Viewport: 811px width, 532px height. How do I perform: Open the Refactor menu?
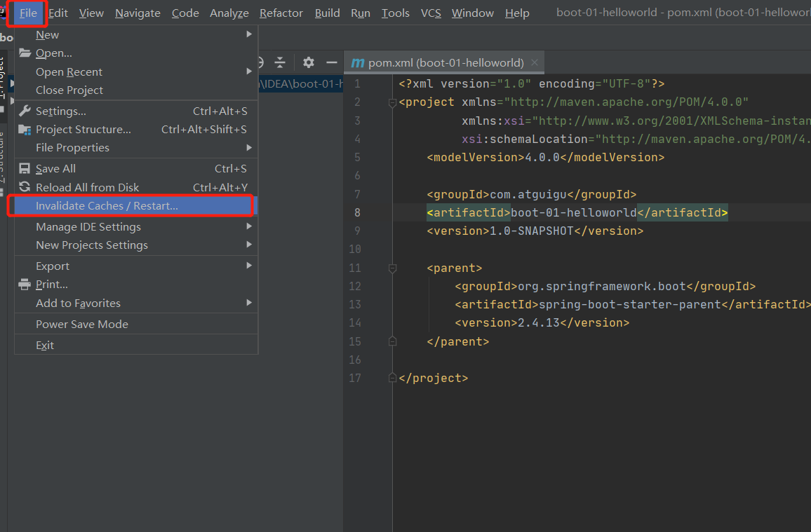click(281, 13)
